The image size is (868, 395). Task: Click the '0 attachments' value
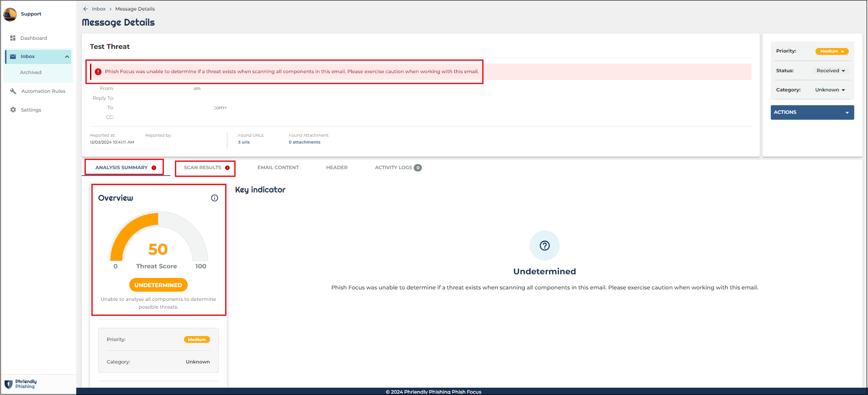305,142
